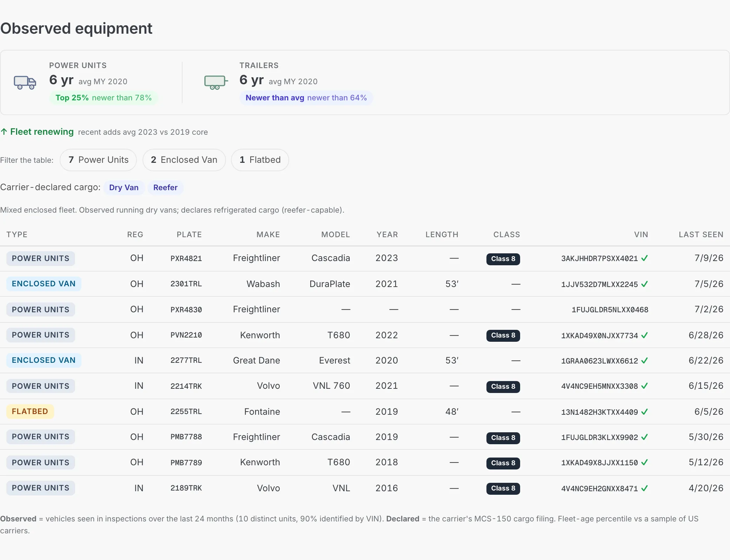Select the Reefer cargo tag
This screenshot has width=730, height=560.
(x=165, y=187)
